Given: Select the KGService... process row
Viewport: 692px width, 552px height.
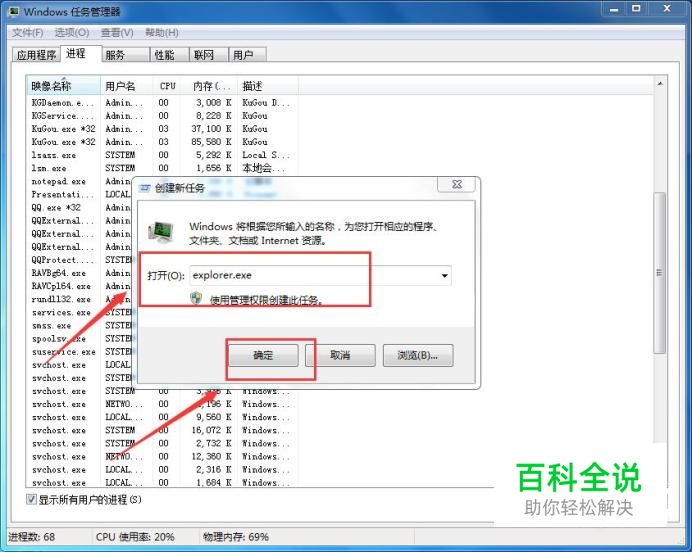Looking at the screenshot, I should click(161, 116).
